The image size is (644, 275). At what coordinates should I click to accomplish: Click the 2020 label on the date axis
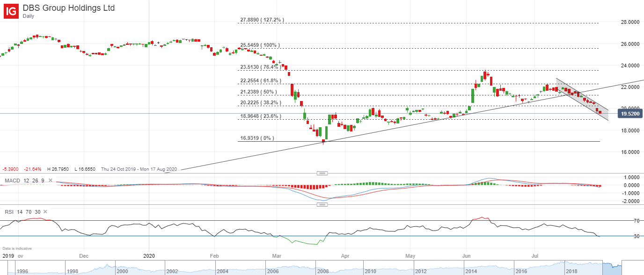(149, 256)
